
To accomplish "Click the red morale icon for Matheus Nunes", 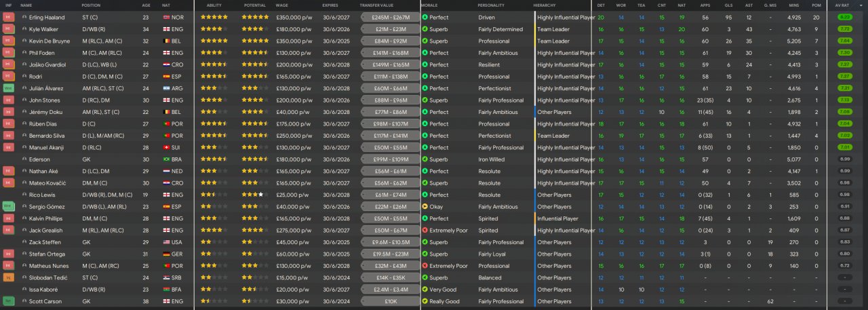I will pyautogui.click(x=425, y=266).
